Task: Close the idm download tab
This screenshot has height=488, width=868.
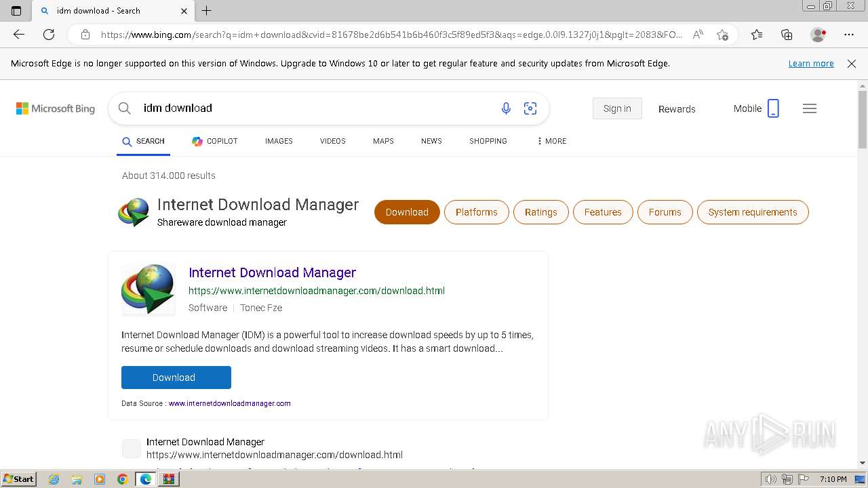Action: point(184,11)
